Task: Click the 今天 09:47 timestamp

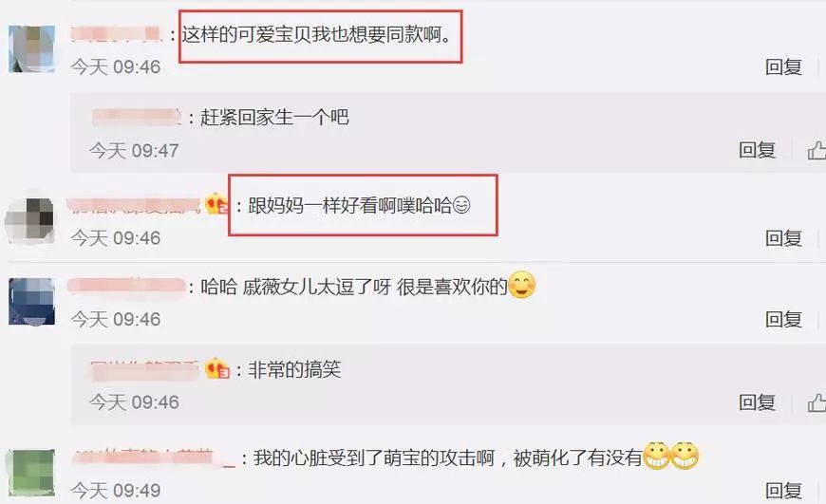Action: [x=134, y=151]
